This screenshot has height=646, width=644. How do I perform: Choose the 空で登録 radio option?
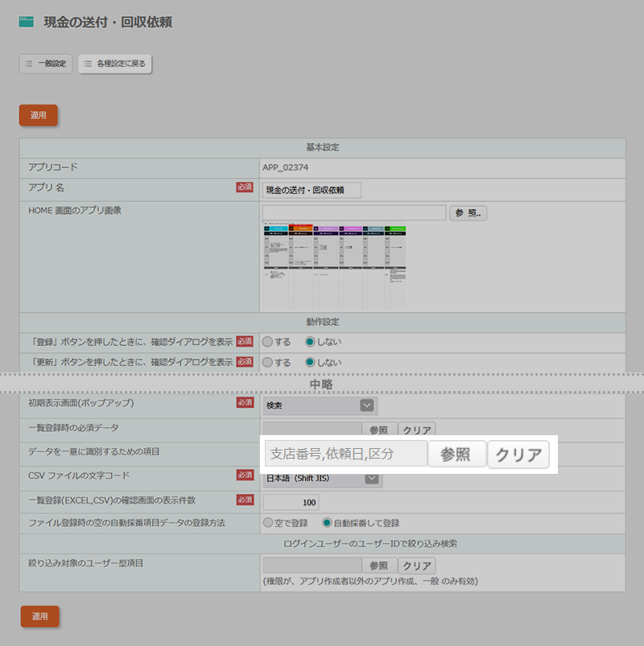point(268,523)
